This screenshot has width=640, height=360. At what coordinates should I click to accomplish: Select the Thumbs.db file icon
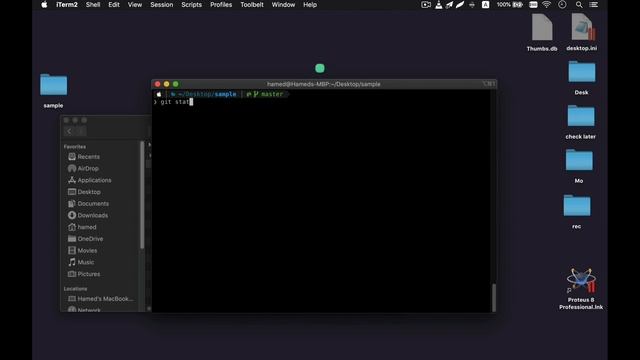pos(542,27)
